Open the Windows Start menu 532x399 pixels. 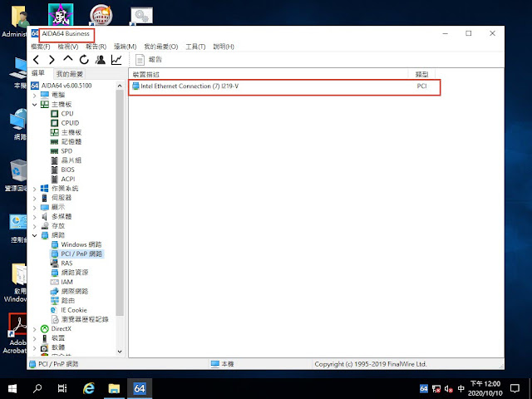12,388
